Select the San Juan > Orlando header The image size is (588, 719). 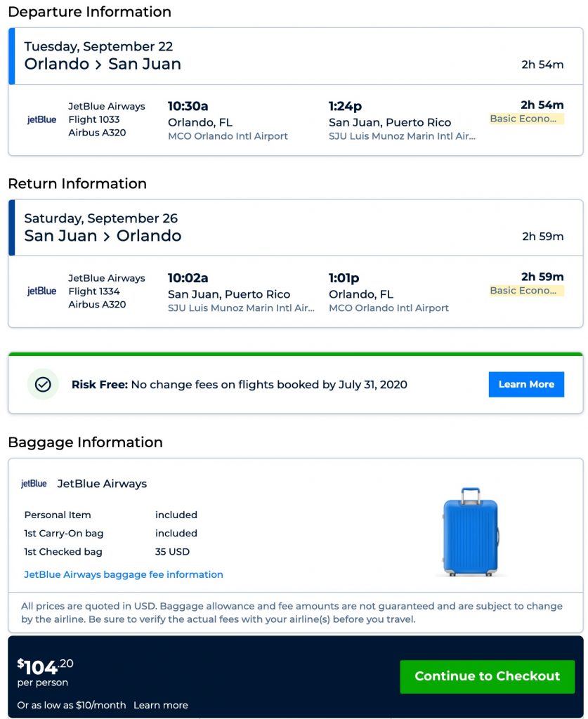103,236
